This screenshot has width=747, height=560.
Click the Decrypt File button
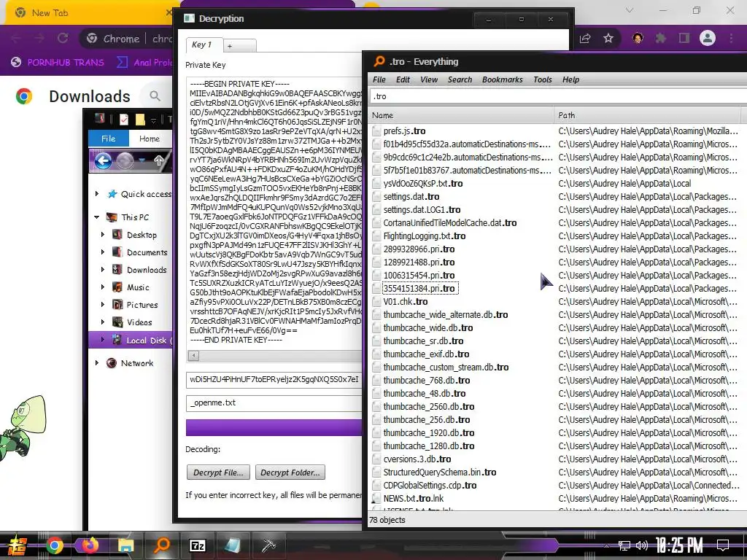coord(218,472)
